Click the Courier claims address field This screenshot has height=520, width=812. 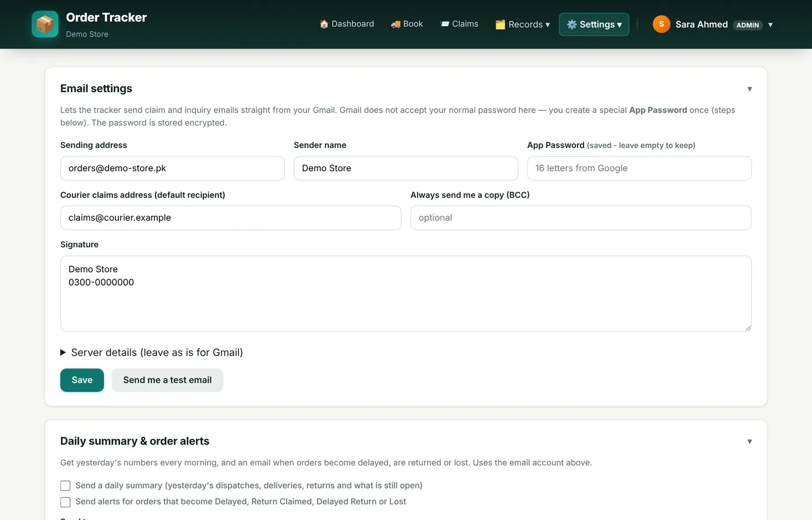(x=231, y=218)
